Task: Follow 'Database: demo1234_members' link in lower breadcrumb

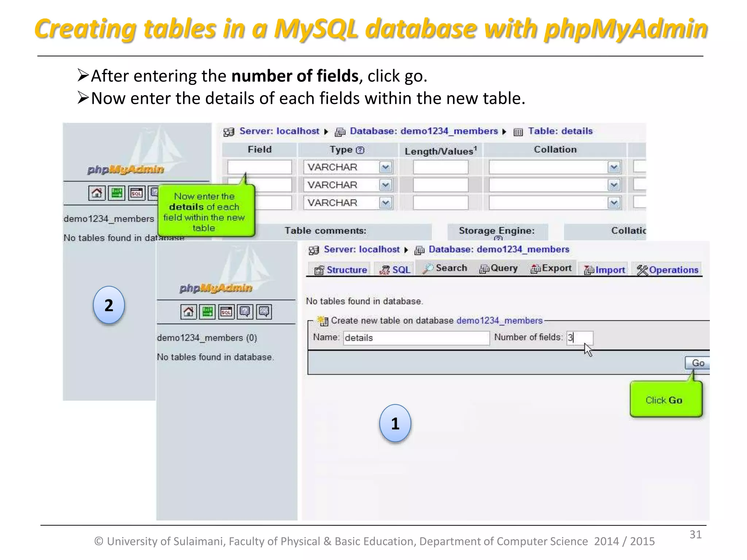Action: click(x=499, y=250)
